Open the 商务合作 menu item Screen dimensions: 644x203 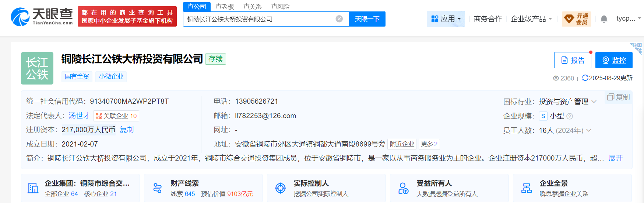(x=488, y=19)
